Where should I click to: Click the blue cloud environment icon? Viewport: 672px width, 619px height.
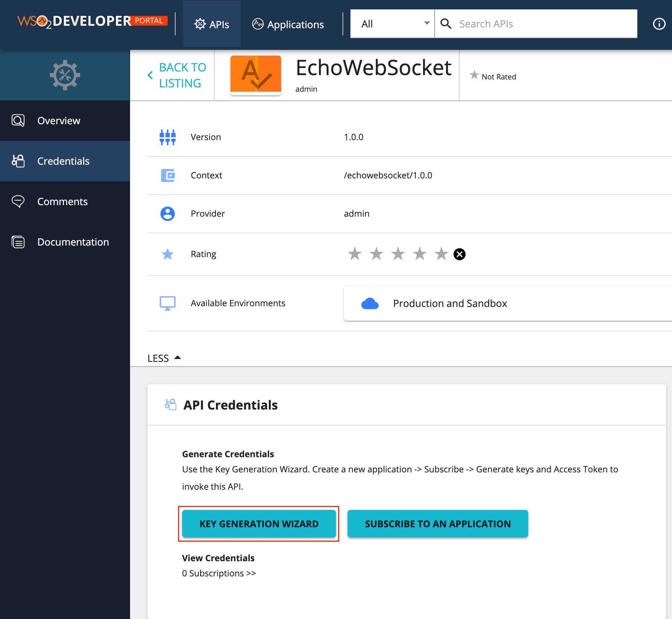370,304
